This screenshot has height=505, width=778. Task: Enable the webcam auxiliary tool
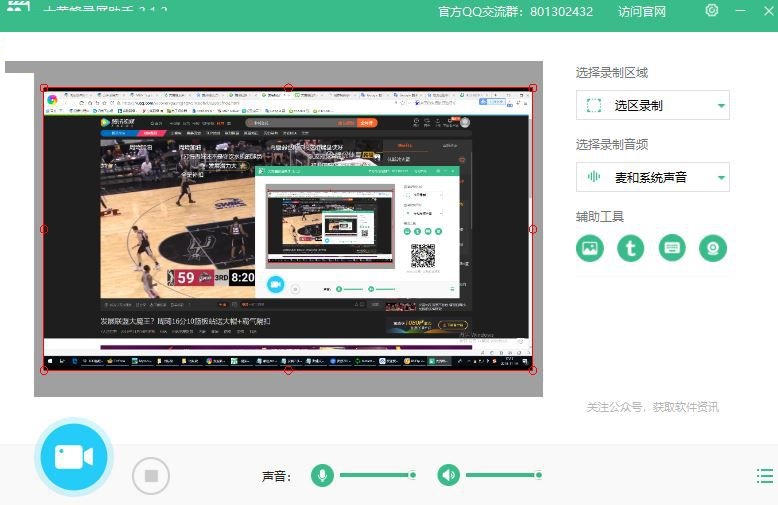click(x=713, y=248)
